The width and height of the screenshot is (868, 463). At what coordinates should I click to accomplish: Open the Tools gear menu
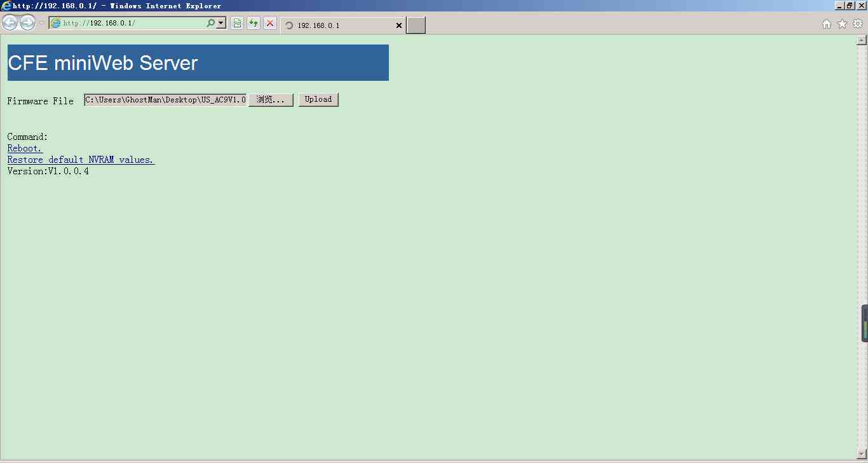(858, 24)
